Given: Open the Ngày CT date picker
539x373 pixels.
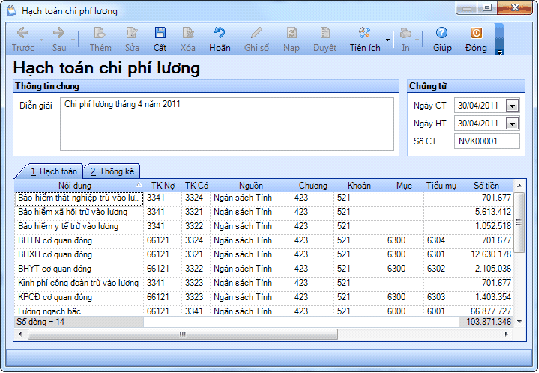Looking at the screenshot, I should click(513, 106).
